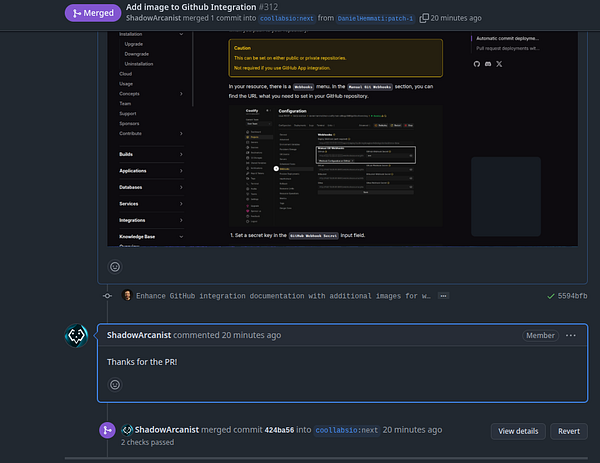Open the coollabsio:next base branch link in header

tap(287, 18)
